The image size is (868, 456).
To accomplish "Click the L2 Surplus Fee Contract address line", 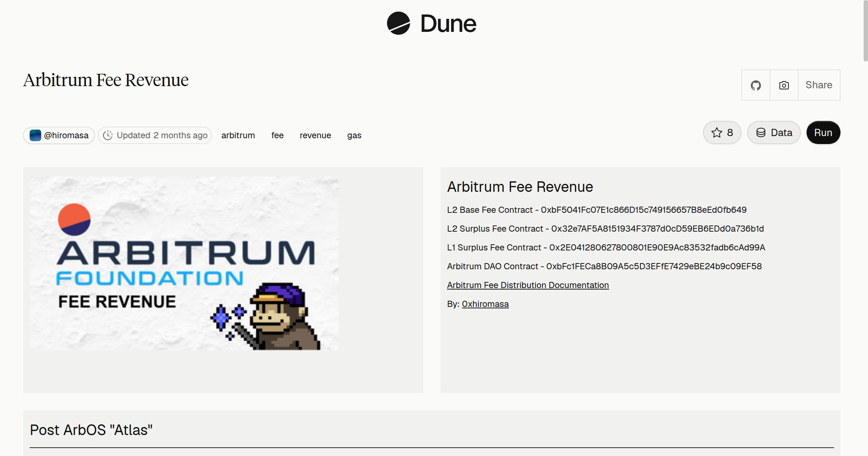I will point(605,229).
